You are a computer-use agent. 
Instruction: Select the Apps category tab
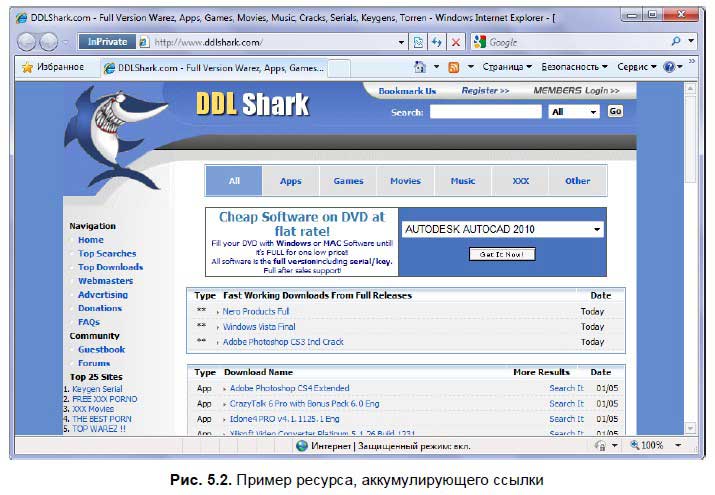pyautogui.click(x=291, y=181)
